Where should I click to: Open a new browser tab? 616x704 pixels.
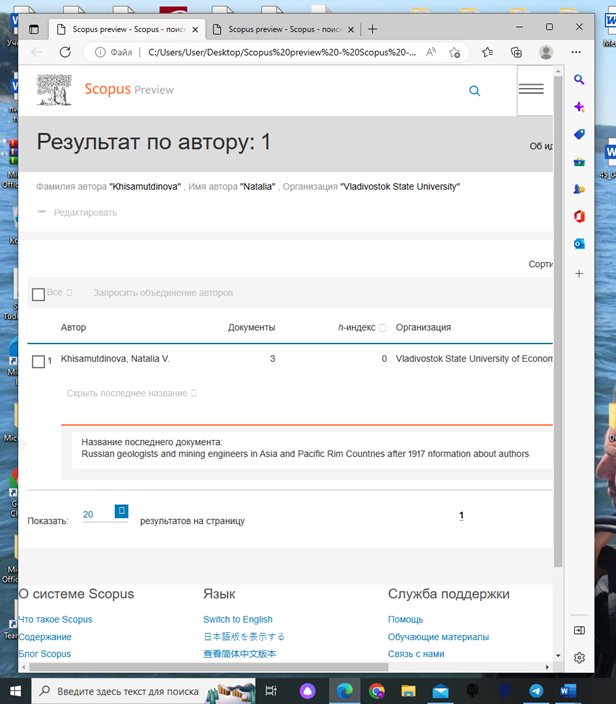tap(373, 30)
